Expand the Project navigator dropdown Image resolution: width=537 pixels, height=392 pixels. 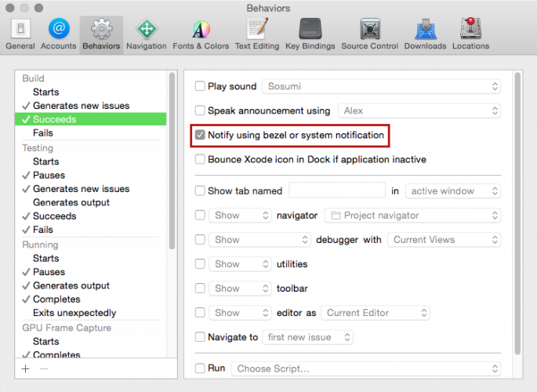click(412, 216)
